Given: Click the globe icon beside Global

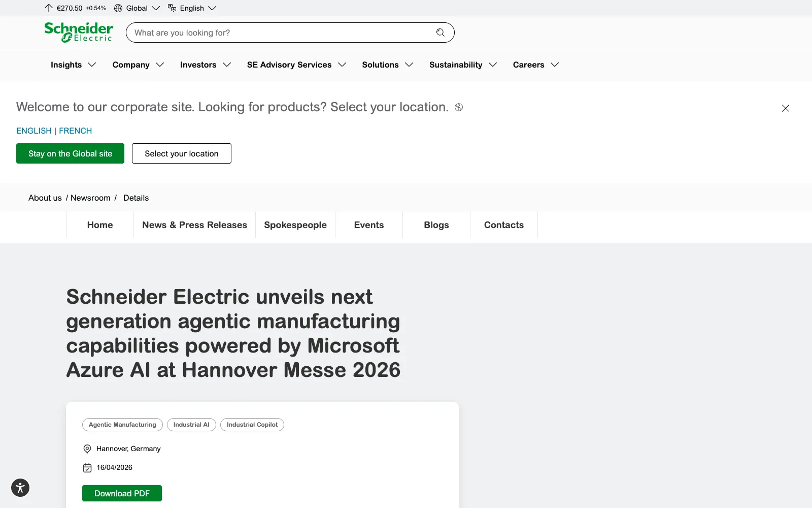Looking at the screenshot, I should pyautogui.click(x=118, y=8).
